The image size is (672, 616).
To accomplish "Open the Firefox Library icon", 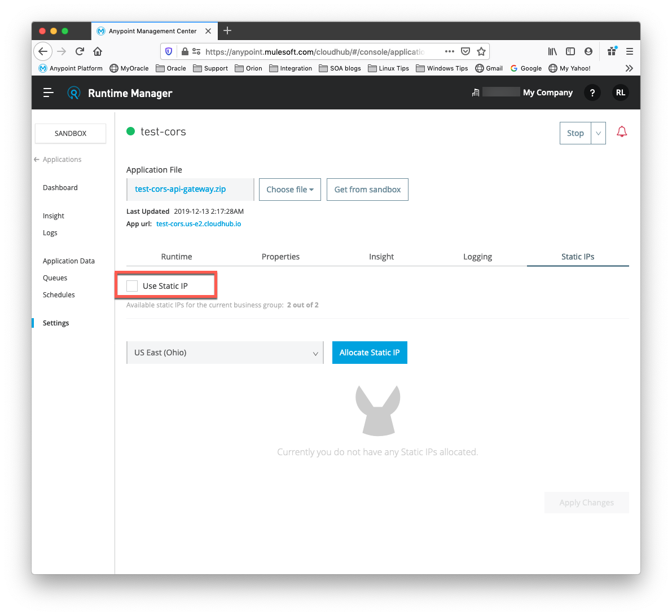I will point(552,51).
